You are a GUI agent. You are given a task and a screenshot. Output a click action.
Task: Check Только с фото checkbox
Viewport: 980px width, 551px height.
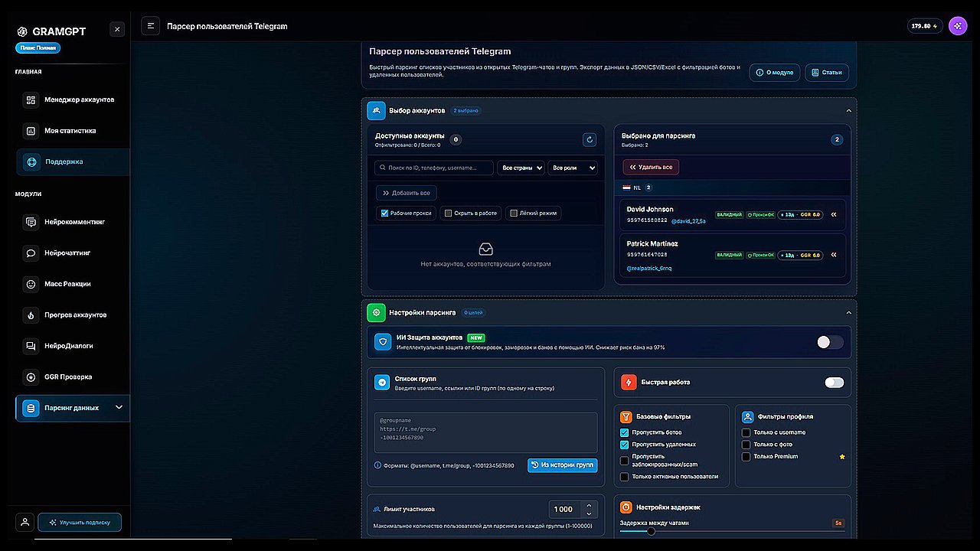[746, 445]
